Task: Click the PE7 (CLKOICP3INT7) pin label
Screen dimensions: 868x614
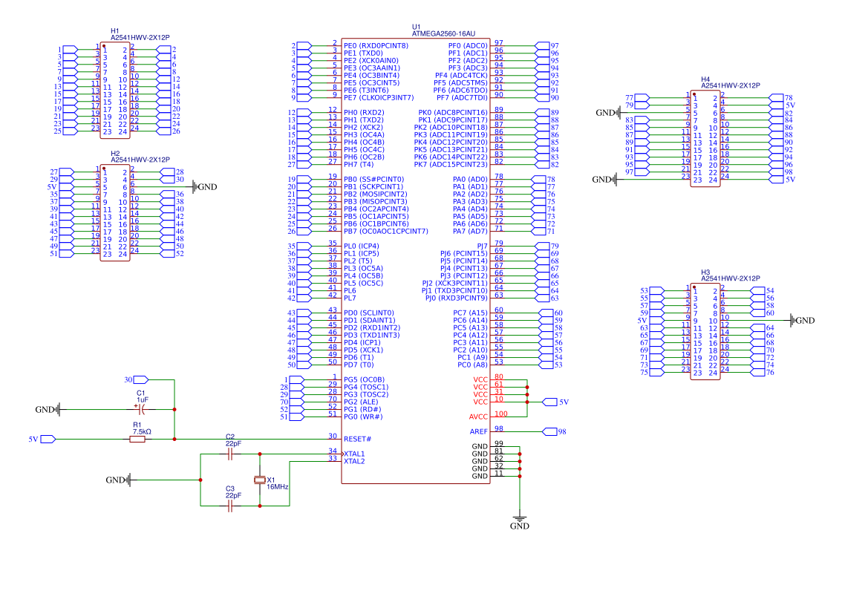Action: 379,98
